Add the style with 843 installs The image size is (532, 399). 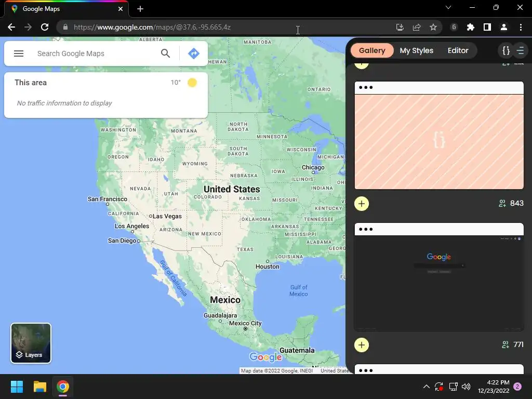[362, 204]
